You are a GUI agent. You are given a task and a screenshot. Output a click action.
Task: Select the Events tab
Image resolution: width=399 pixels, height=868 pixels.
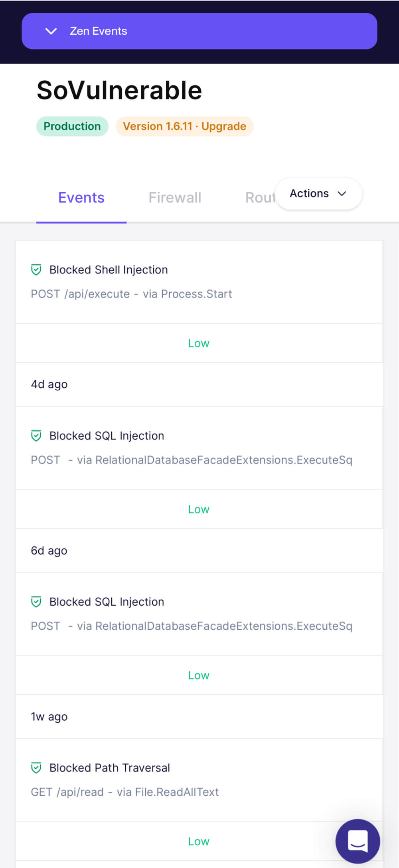(81, 198)
